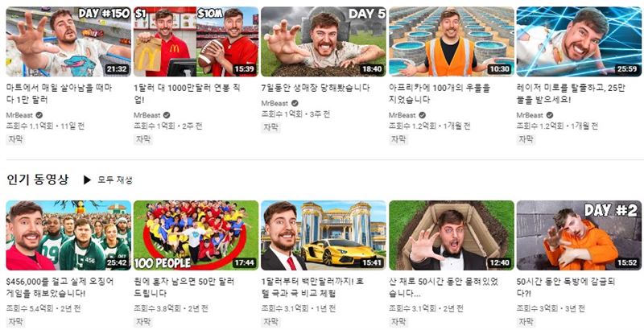The width and height of the screenshot is (644, 330).
Task: Open the coffin buried 50 hours thumbnail
Action: [452, 235]
